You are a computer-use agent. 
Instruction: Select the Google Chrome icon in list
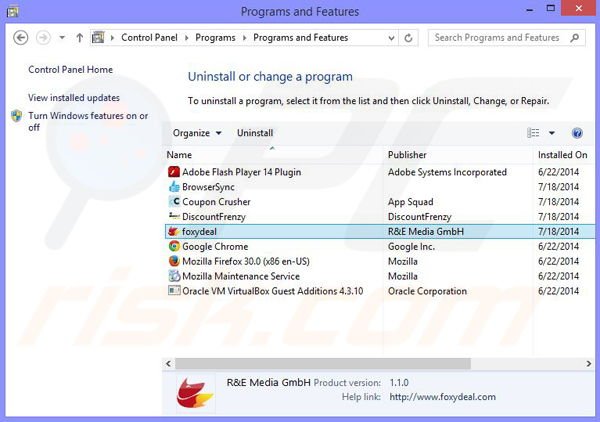[174, 246]
